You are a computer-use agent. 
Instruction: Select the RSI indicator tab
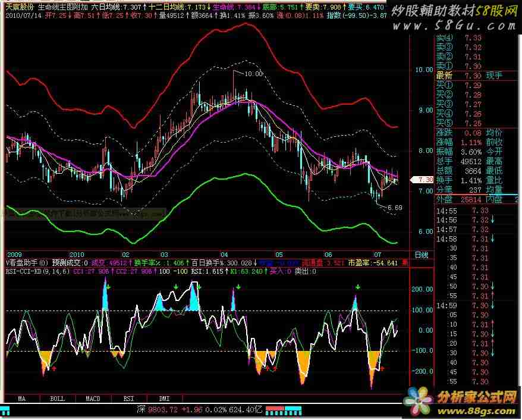tap(129, 399)
